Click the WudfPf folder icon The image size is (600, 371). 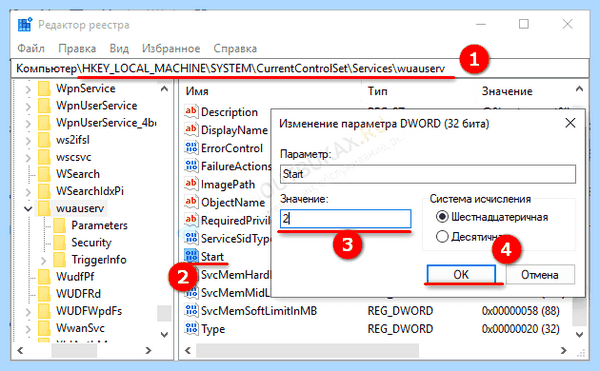tap(44, 277)
